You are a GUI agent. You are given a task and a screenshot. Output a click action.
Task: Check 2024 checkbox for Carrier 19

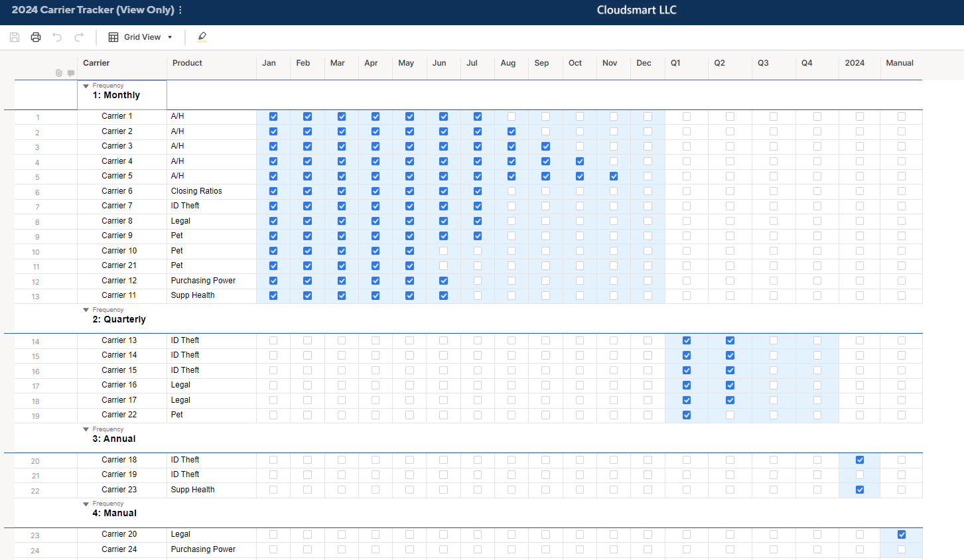click(x=860, y=475)
